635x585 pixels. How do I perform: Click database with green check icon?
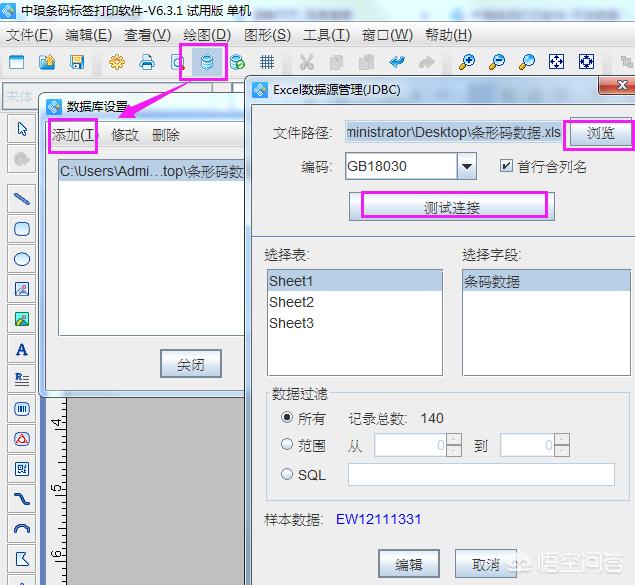(237, 62)
